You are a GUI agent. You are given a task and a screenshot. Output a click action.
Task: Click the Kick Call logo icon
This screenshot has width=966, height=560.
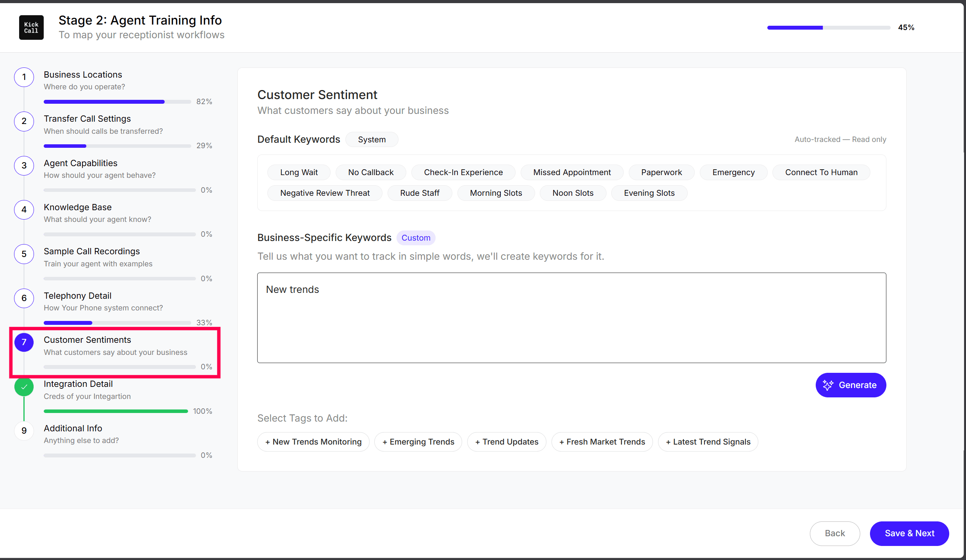pyautogui.click(x=31, y=27)
